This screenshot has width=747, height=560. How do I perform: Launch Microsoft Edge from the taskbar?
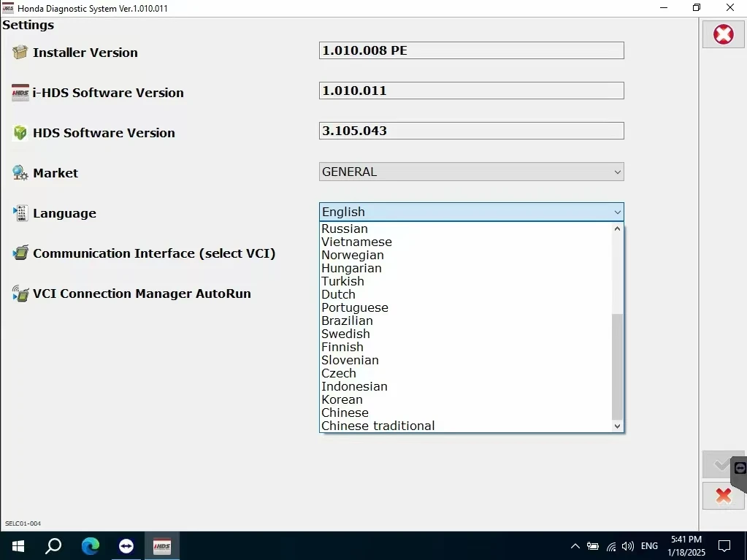(91, 546)
